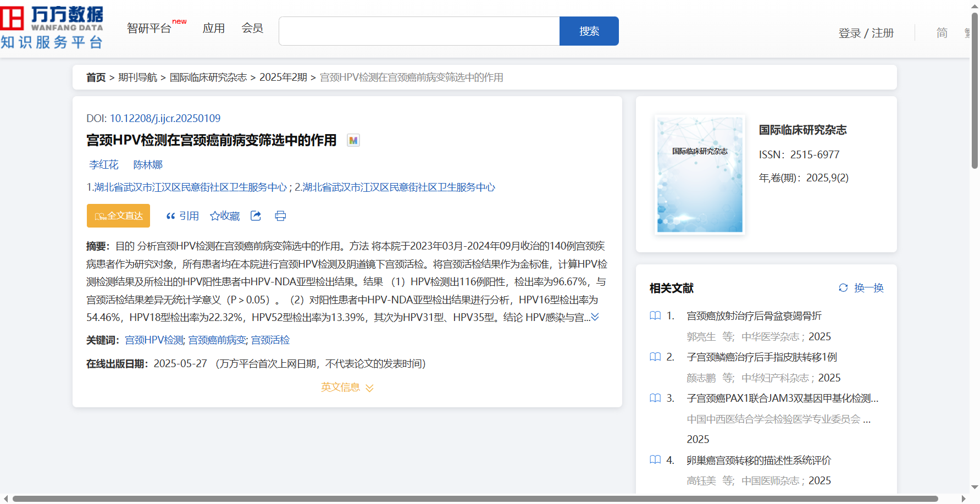Select keyword 宫颈活检

tap(270, 340)
